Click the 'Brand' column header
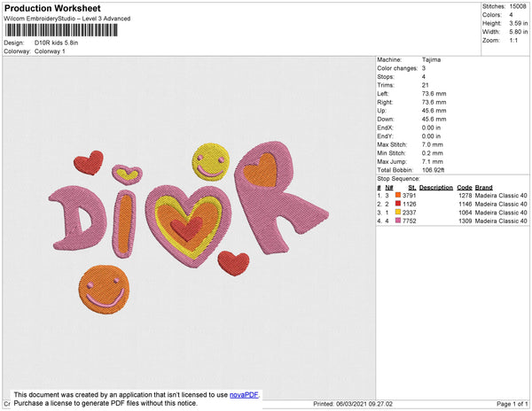The height and width of the screenshot is (411, 532). pos(484,188)
